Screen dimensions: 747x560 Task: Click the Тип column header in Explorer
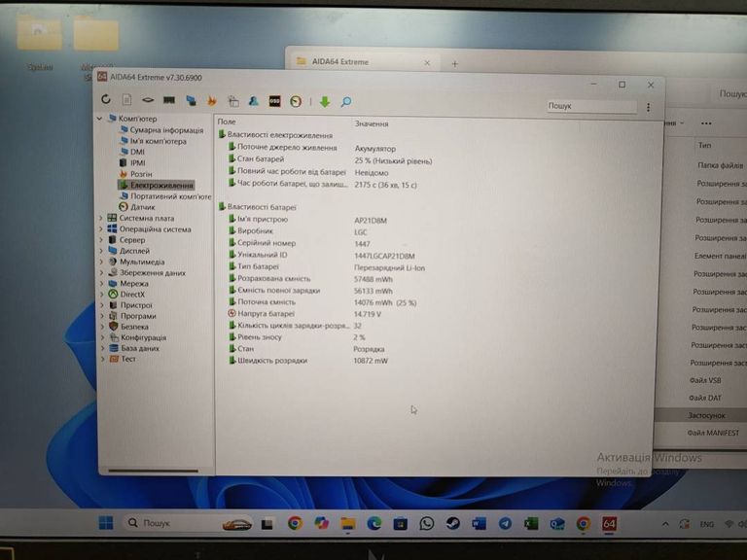704,145
